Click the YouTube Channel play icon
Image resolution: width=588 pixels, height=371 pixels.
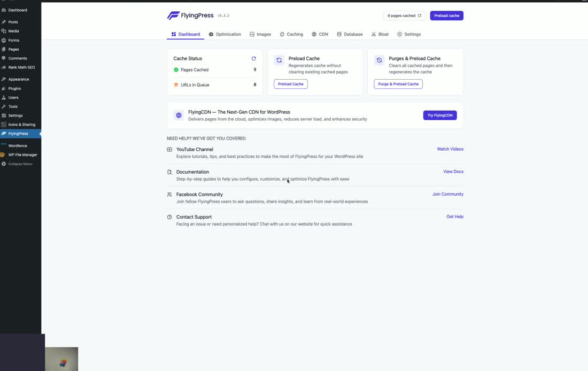169,149
